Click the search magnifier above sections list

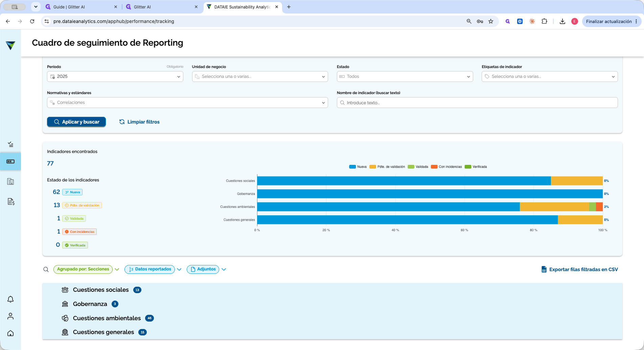46,269
